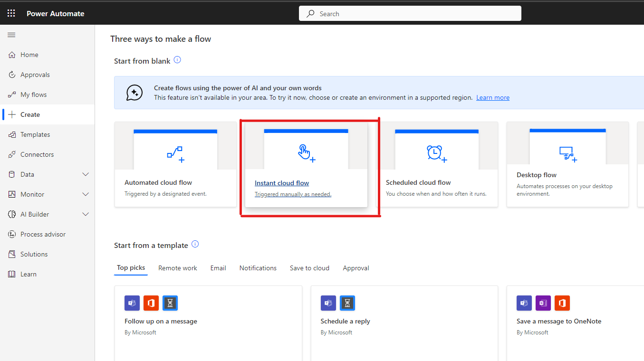Switch to the Approval tab
644x361 pixels.
[356, 268]
